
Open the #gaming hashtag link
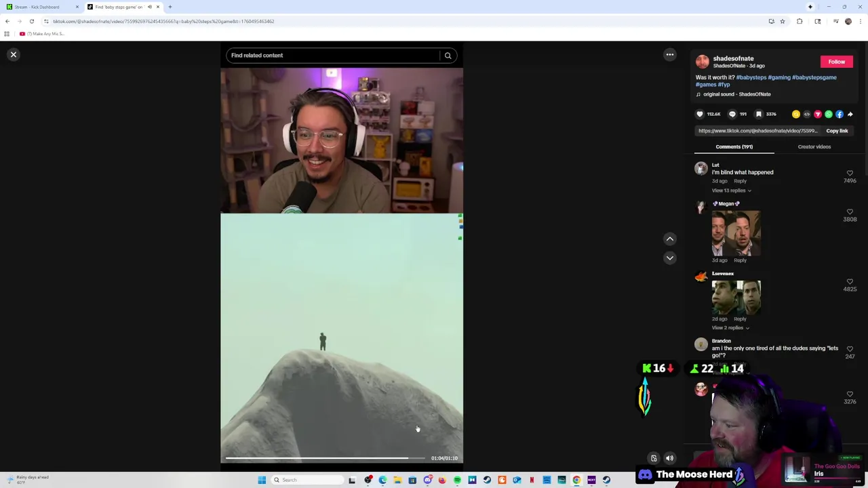click(779, 77)
